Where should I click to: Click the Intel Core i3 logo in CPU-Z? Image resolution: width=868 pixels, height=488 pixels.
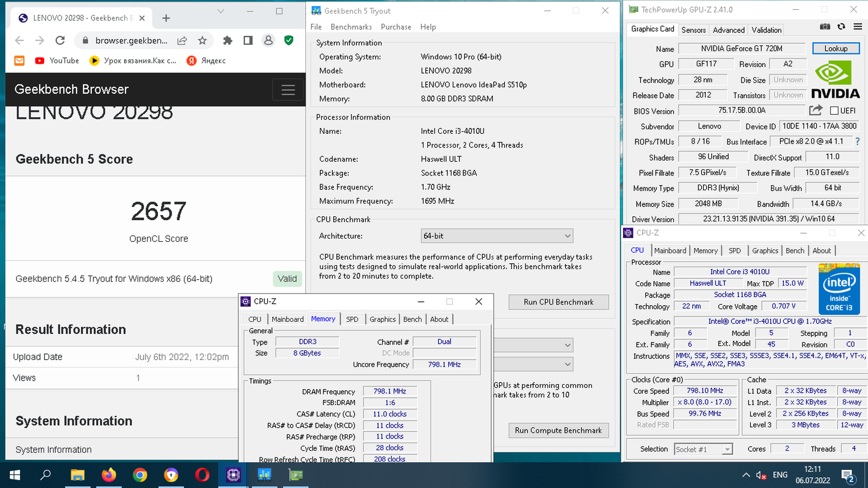tap(839, 289)
